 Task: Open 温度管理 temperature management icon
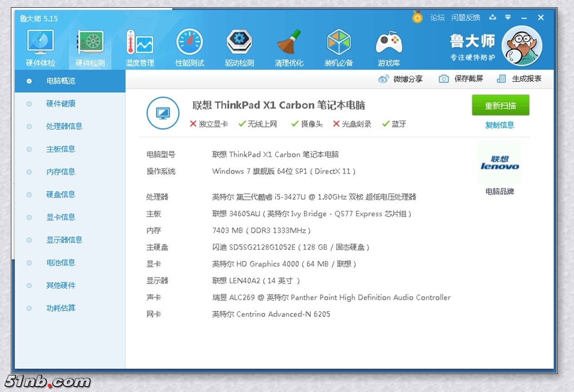click(140, 43)
